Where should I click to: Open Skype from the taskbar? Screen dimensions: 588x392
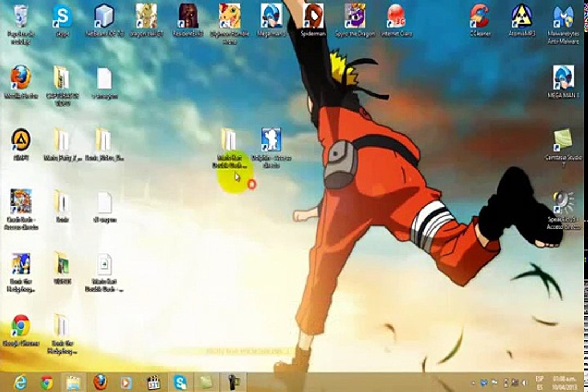pos(180,382)
